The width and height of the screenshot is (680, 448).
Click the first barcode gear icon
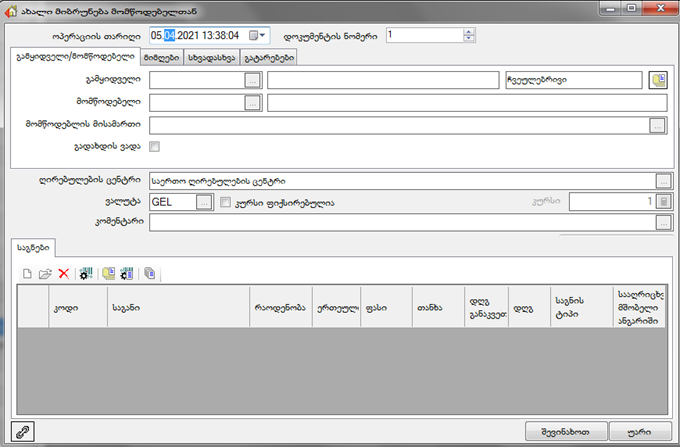pyautogui.click(x=85, y=273)
